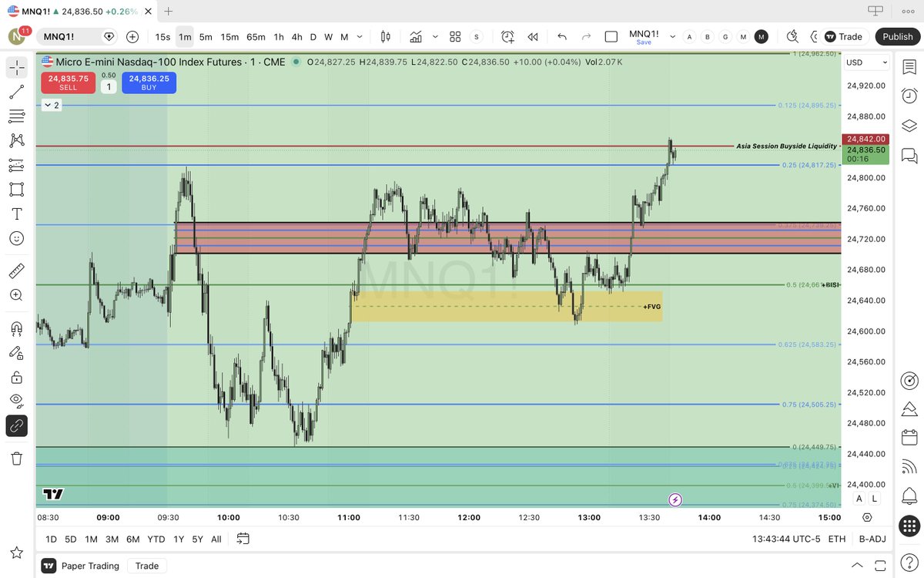Click the red SELL 24,835.75 button
Viewport: 924px width, 578px height.
(68, 82)
